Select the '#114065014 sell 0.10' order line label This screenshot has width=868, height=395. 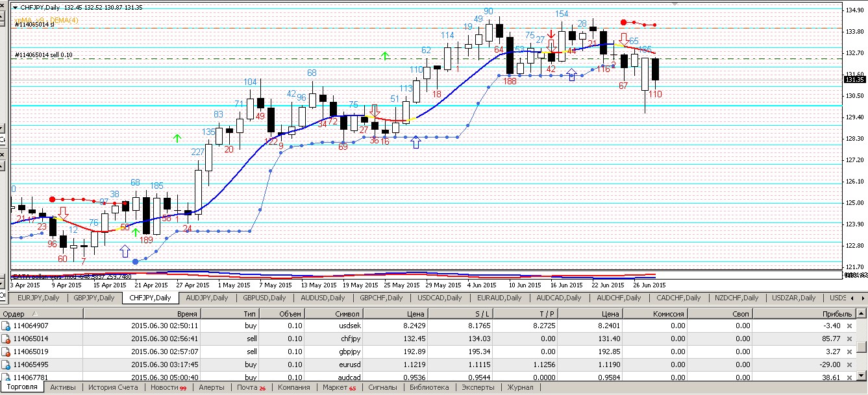pos(43,56)
